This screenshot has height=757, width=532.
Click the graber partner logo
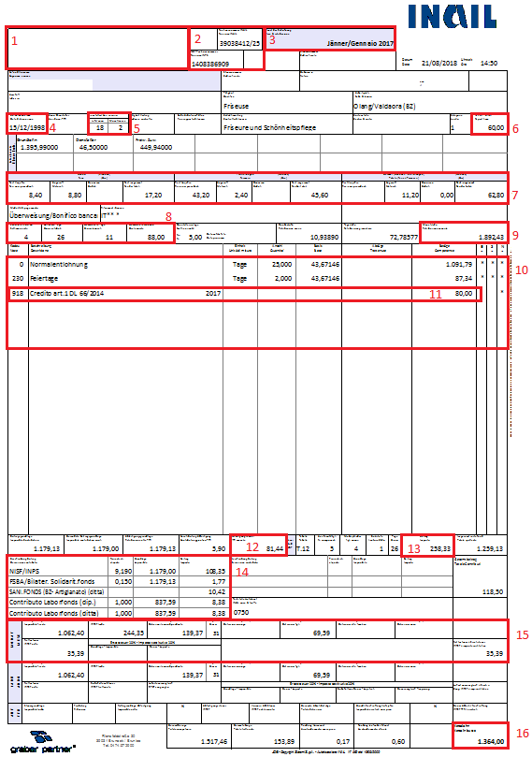(42, 742)
